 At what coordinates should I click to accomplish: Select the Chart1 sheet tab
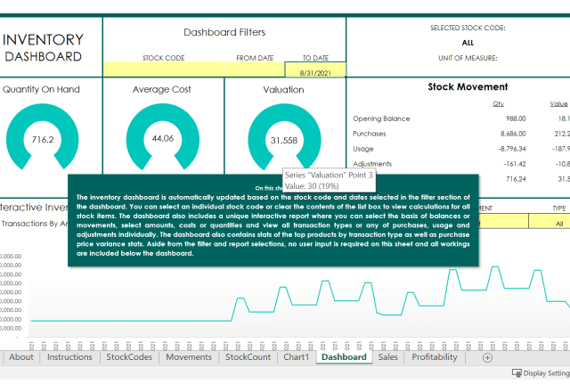pyautogui.click(x=297, y=357)
